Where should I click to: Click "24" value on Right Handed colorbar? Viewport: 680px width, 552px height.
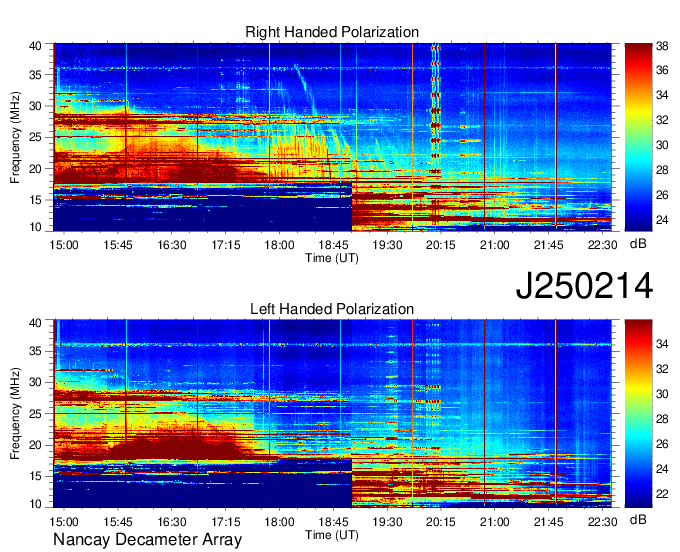(662, 220)
